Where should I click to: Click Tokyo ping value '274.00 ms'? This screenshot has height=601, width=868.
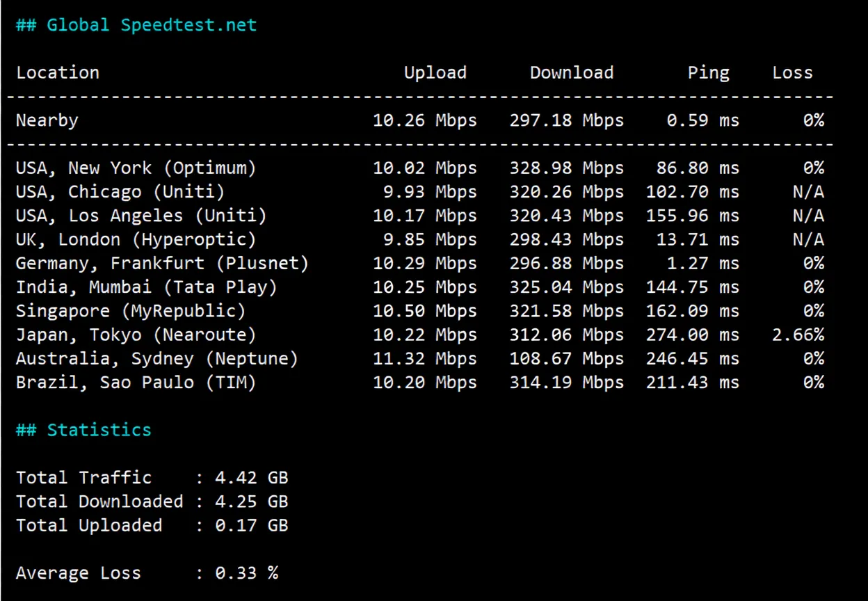pyautogui.click(x=693, y=335)
